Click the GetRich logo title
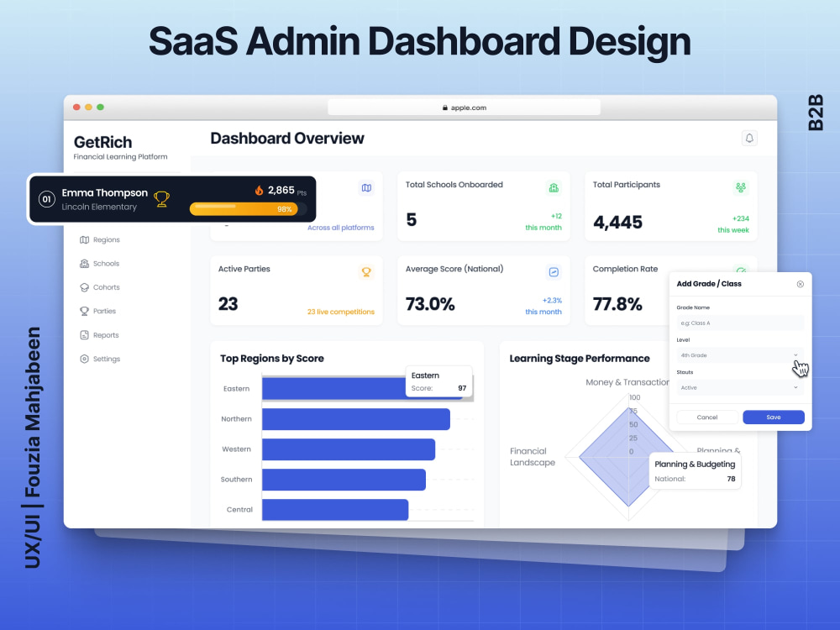 [x=102, y=142]
